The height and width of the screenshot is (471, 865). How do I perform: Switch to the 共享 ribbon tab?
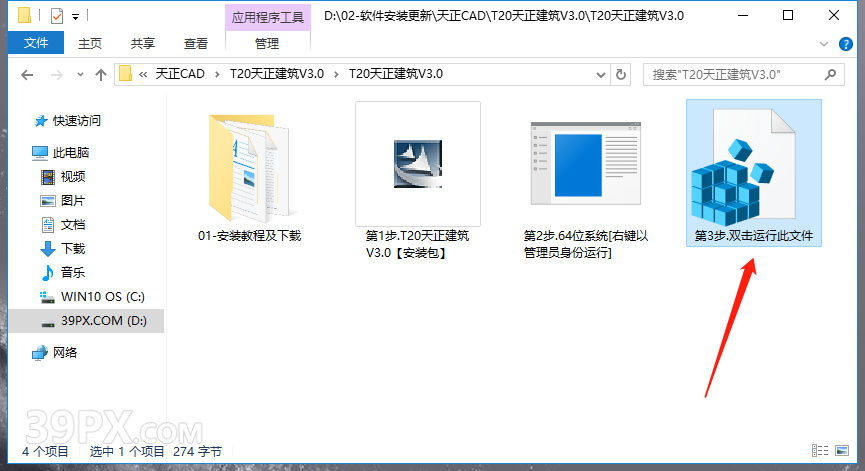[143, 44]
